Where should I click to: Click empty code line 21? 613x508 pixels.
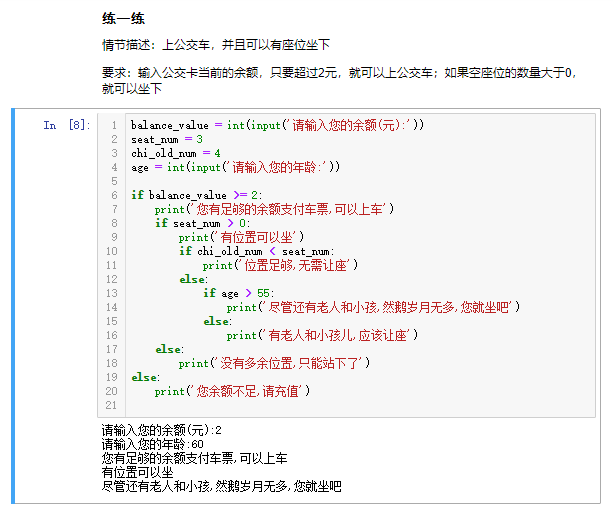(x=300, y=405)
